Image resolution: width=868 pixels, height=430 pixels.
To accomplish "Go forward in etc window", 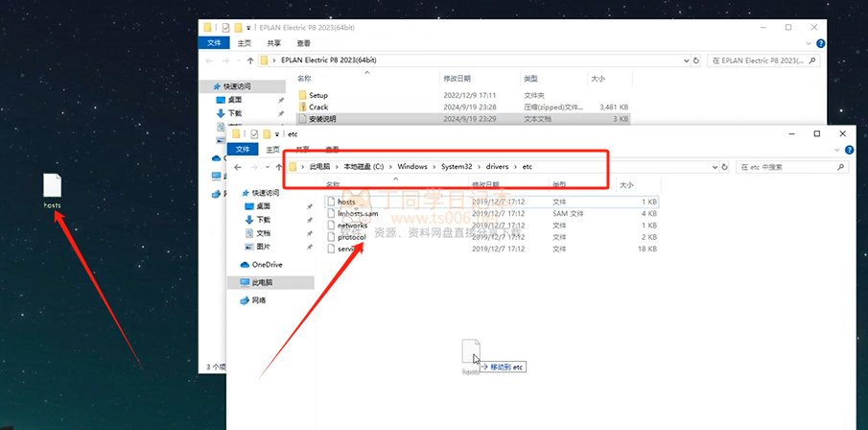I will [254, 167].
